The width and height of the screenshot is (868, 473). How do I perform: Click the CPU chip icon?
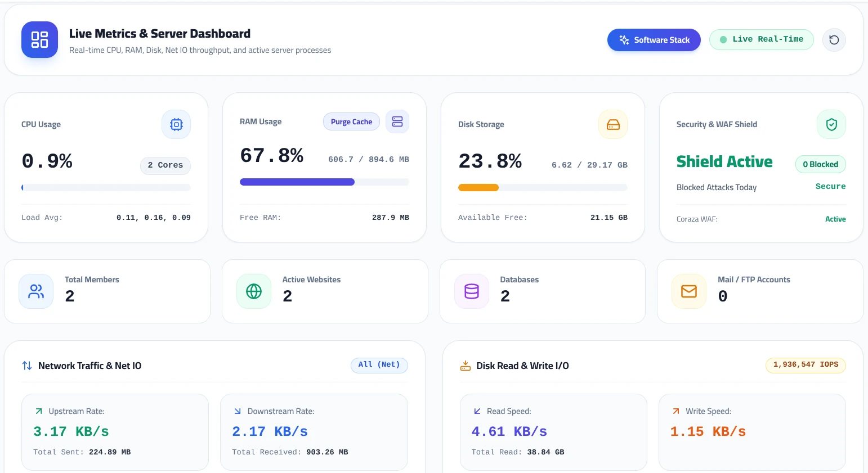[x=176, y=124]
